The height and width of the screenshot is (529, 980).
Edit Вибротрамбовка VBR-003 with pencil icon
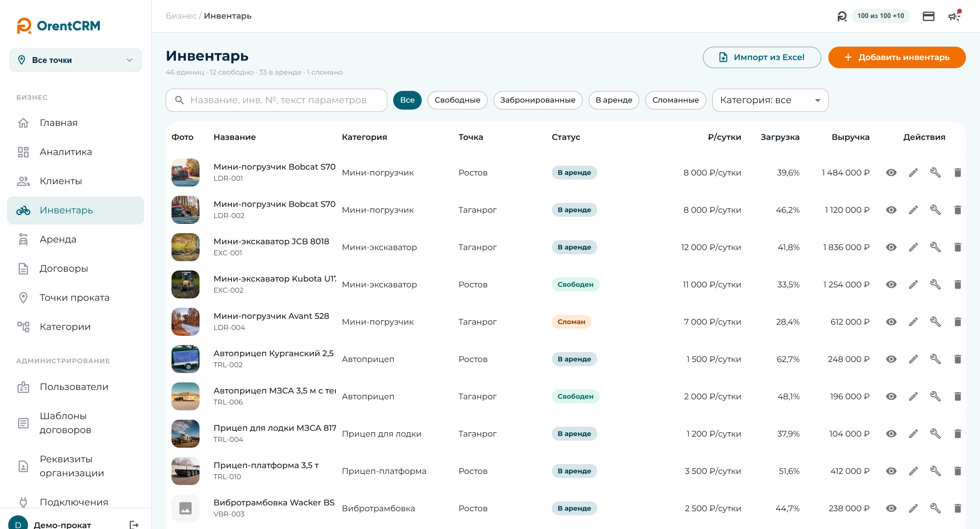coord(913,508)
